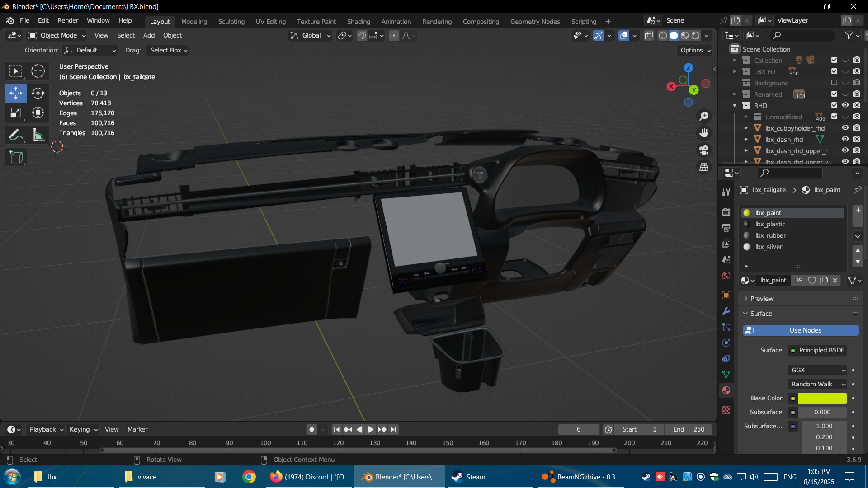The image size is (868, 488).
Task: Enable the Background collection checkbox
Action: point(834,83)
